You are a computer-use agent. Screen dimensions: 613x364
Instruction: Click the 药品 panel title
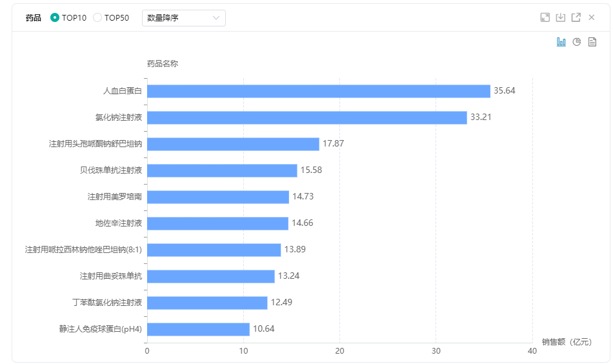pos(33,17)
